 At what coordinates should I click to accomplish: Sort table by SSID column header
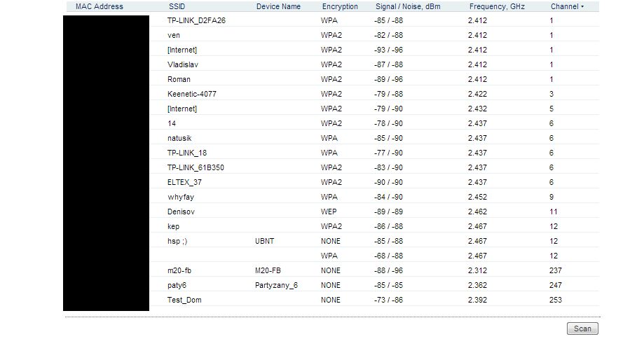click(x=177, y=6)
